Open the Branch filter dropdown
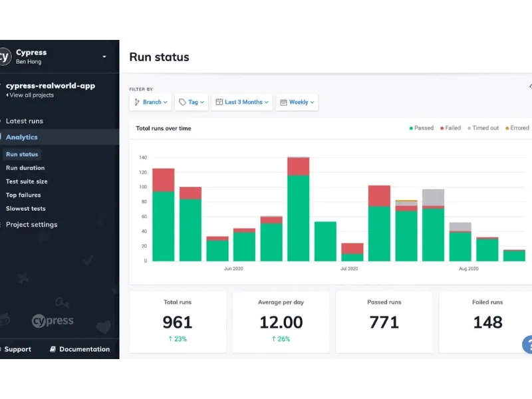The height and width of the screenshot is (399, 532). (x=151, y=102)
